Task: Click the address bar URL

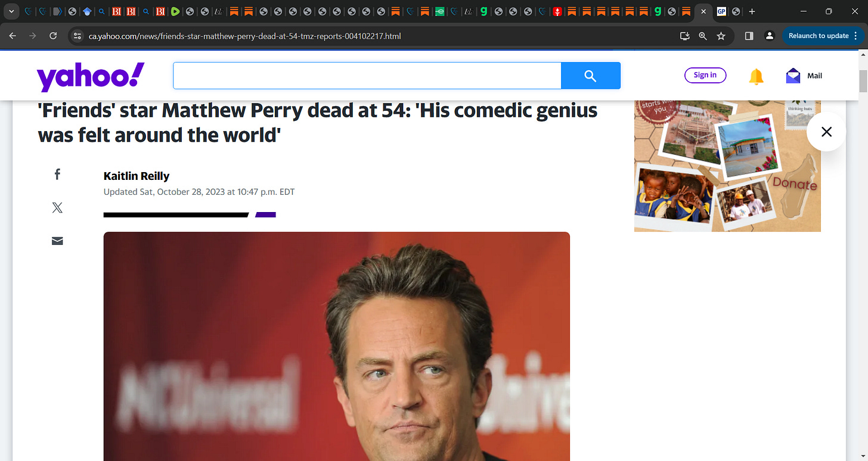Action: (244, 36)
